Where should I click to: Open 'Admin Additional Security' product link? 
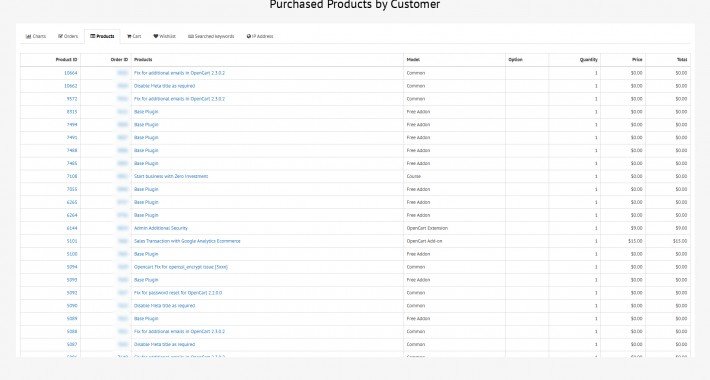point(161,228)
